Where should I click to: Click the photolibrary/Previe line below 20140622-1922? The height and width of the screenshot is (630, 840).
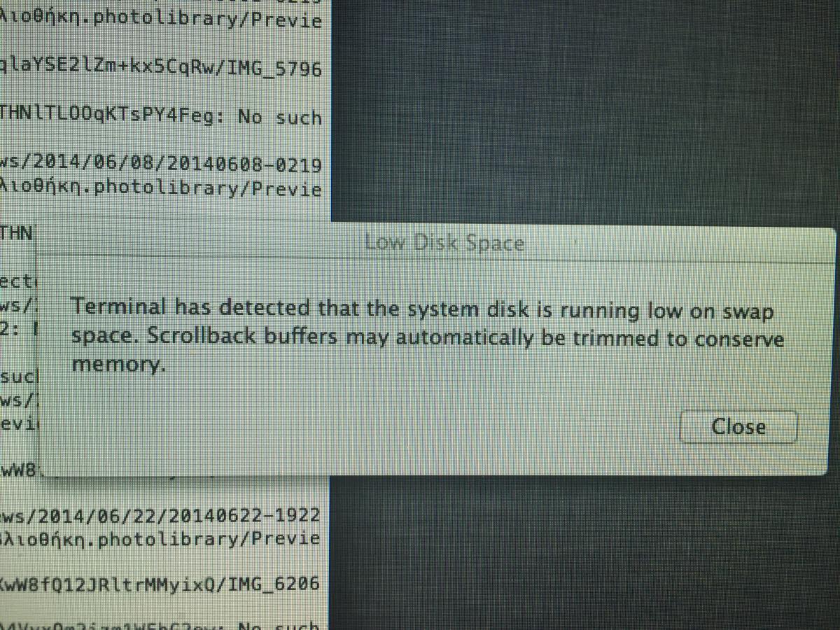(161, 539)
